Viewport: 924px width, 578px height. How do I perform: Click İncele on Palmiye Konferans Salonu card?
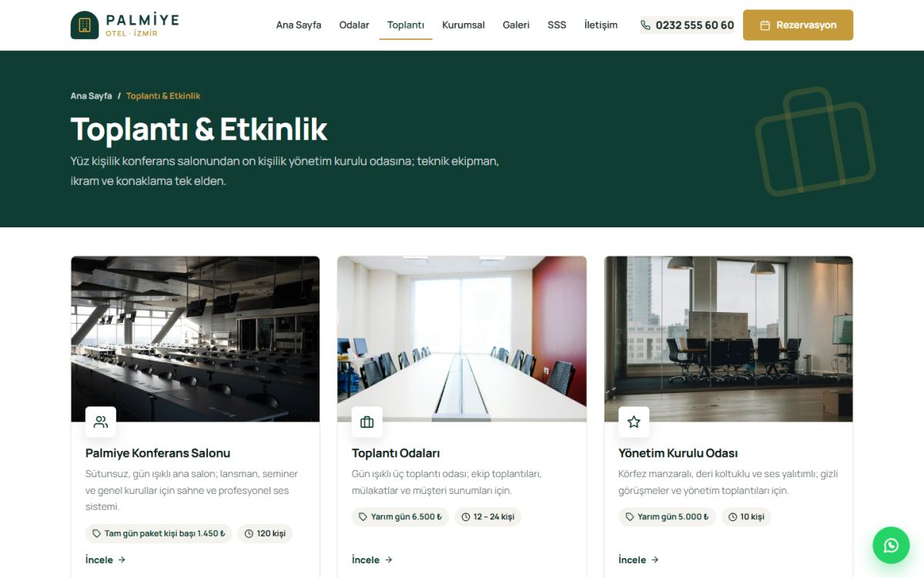pyautogui.click(x=105, y=560)
